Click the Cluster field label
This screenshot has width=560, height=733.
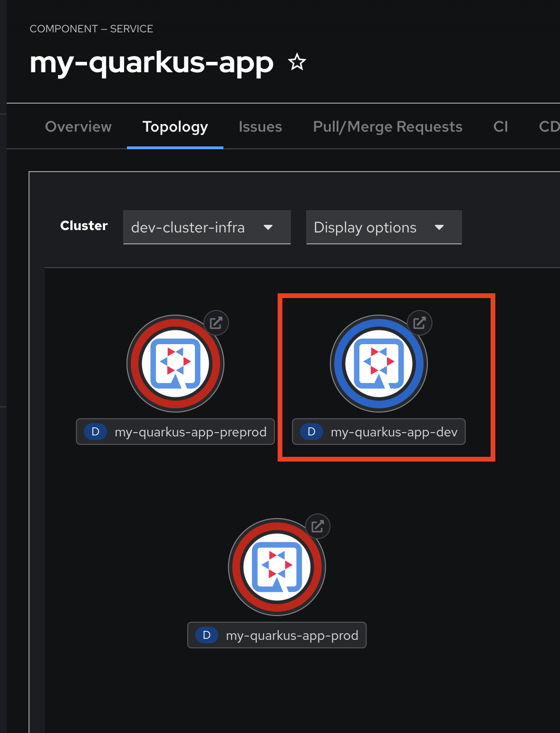coord(84,226)
